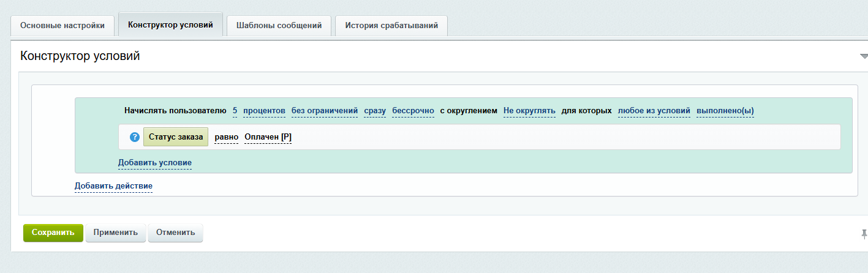Click the blue question mark help icon
Image resolution: width=868 pixels, height=273 pixels.
[135, 137]
